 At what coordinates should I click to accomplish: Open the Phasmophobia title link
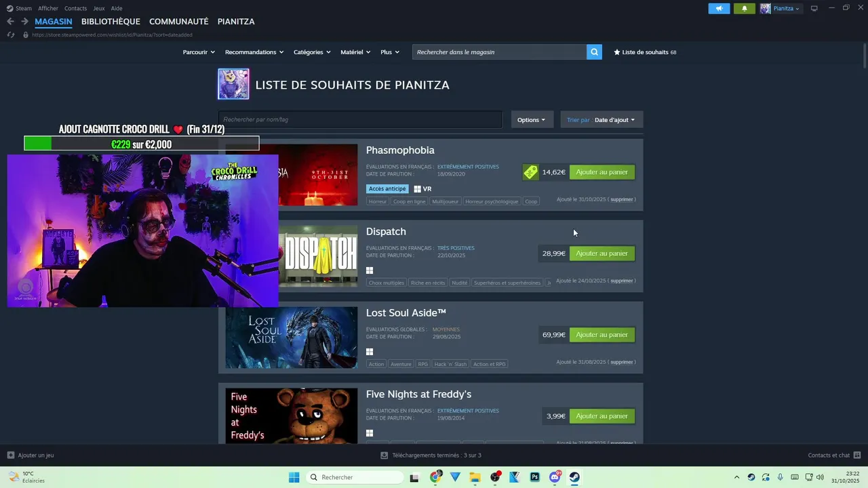[x=400, y=150]
